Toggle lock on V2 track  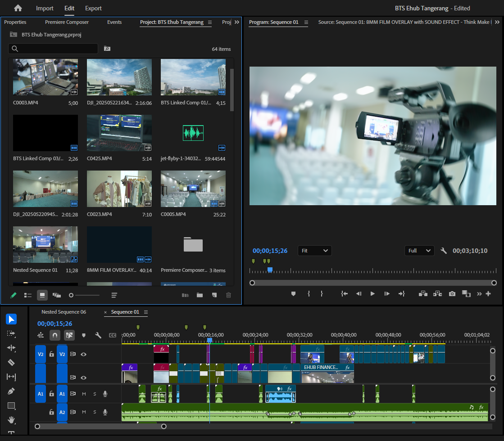pos(51,354)
